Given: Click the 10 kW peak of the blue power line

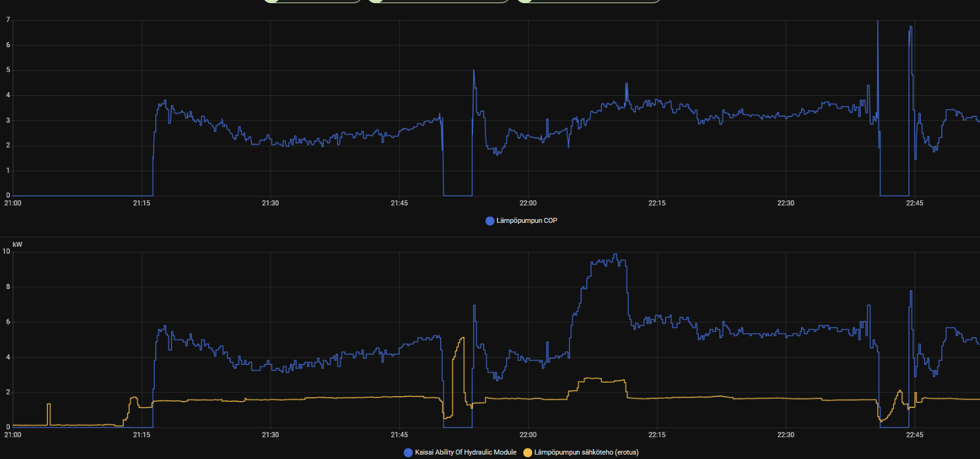Looking at the screenshot, I should [616, 255].
